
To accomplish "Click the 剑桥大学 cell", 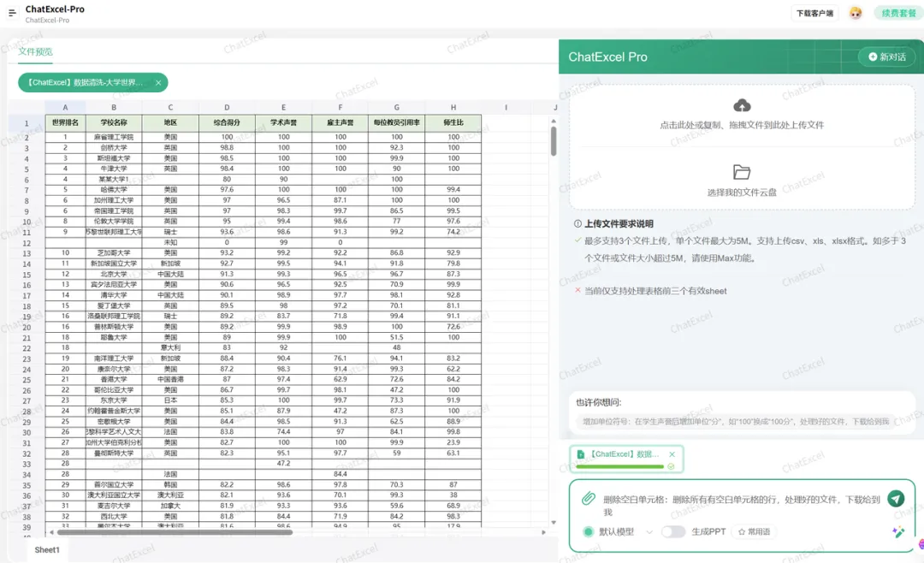I will (x=114, y=147).
